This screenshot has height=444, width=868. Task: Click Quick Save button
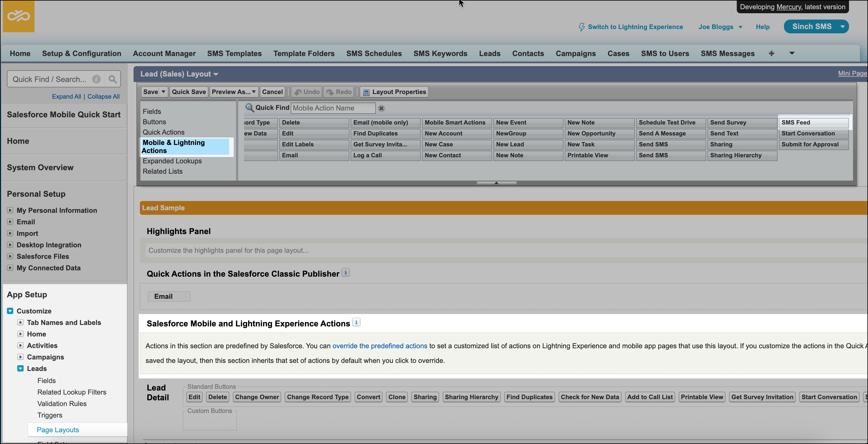pyautogui.click(x=189, y=92)
